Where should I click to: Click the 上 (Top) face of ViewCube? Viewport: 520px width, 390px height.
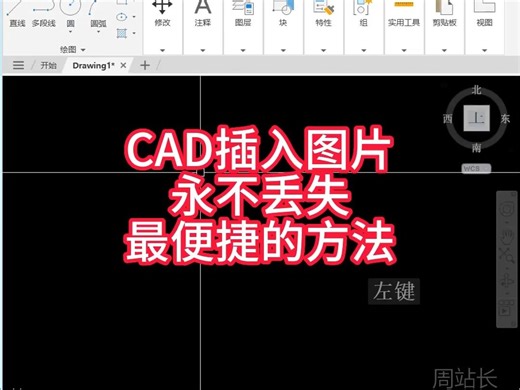[477, 118]
